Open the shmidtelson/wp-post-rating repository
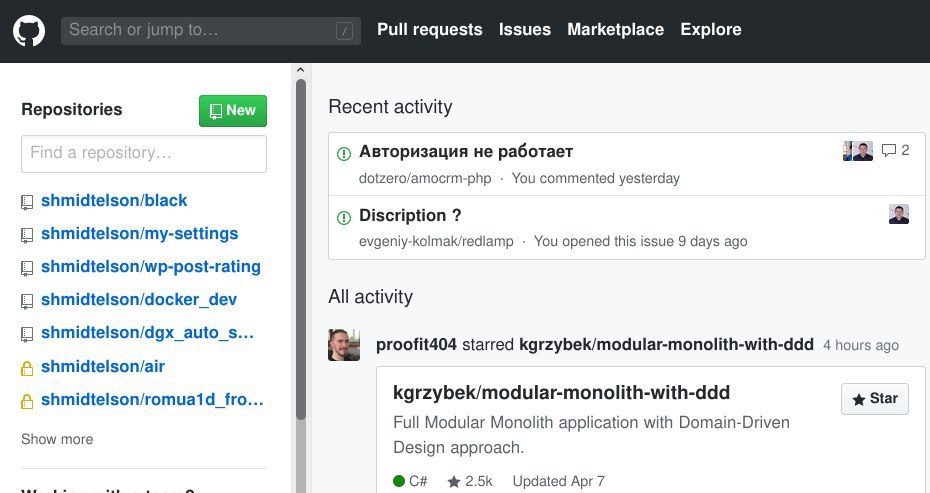Screen dimensions: 930x493 click(151, 267)
